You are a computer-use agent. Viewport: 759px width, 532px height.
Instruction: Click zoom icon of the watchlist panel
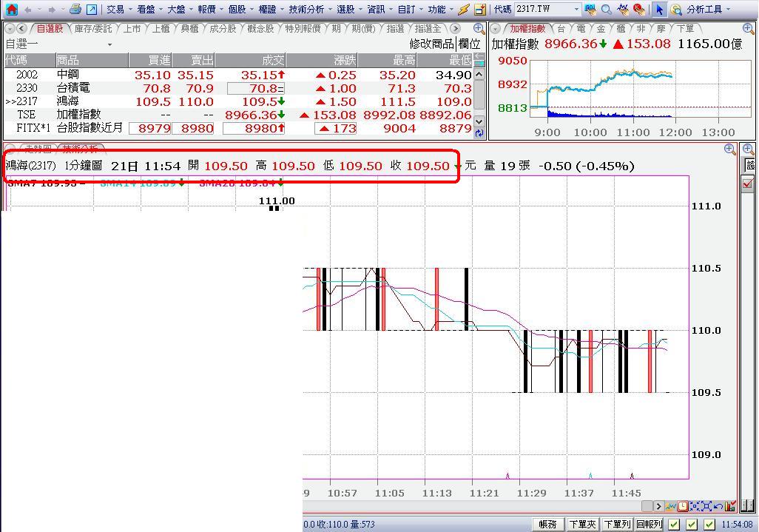click(479, 29)
